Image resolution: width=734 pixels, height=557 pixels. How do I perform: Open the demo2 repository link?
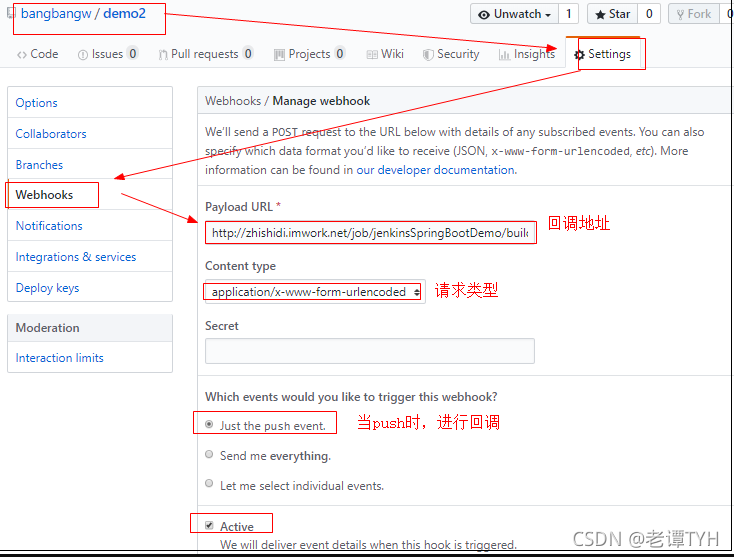pos(124,14)
